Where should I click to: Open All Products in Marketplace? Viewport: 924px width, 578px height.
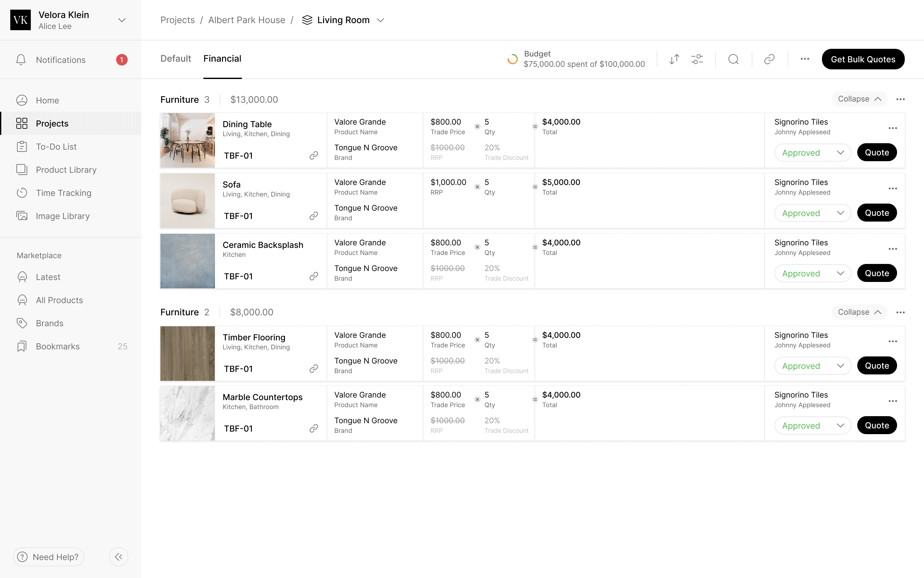(x=71, y=300)
